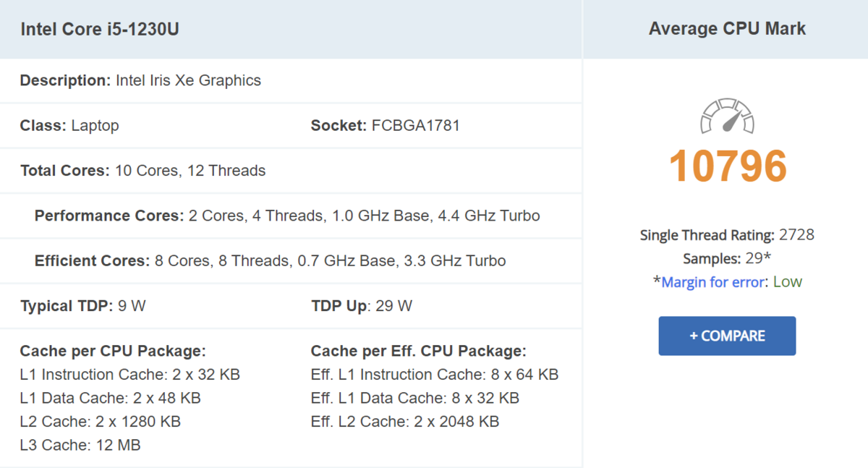Viewport: 868px width, 468px height.
Task: Click the Cache per CPU Package heading
Action: 113,352
